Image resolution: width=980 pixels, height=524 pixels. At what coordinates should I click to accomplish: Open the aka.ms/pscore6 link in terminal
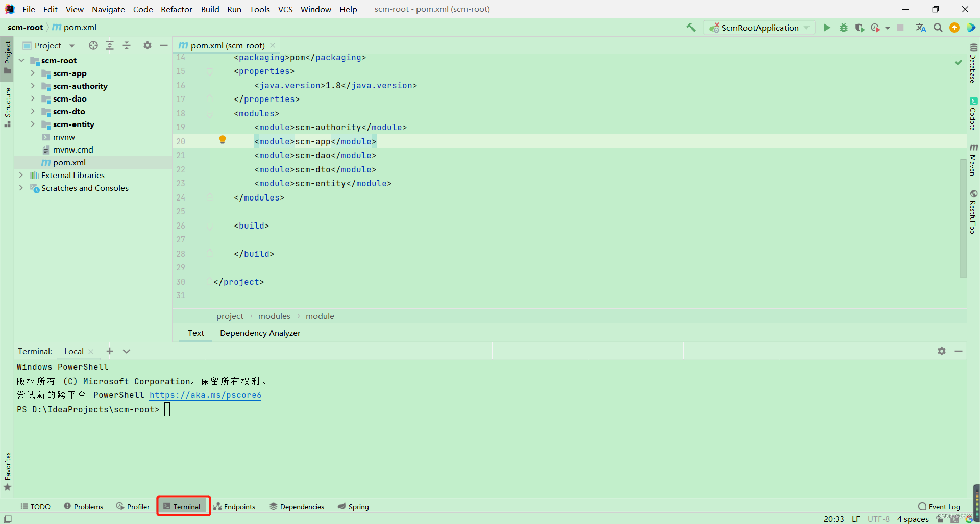coord(205,395)
